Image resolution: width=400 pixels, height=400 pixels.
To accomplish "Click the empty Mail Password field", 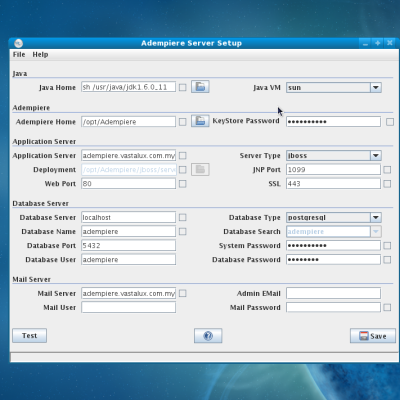I will tap(333, 307).
